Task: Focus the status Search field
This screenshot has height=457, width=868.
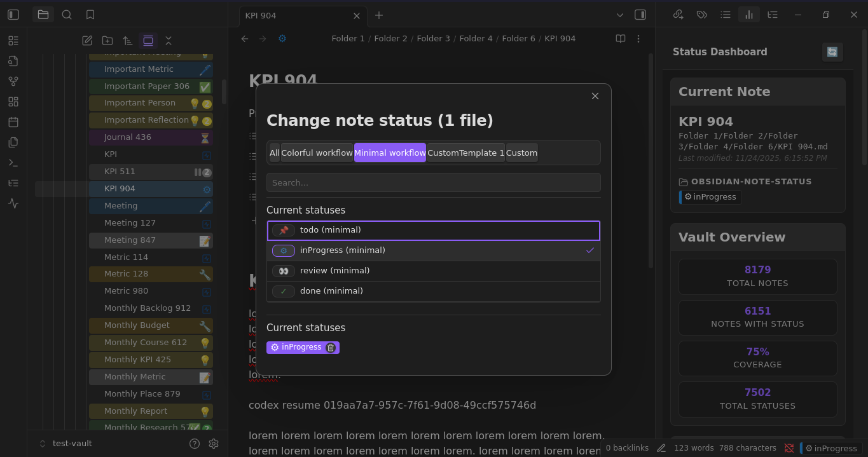Action: (x=434, y=182)
